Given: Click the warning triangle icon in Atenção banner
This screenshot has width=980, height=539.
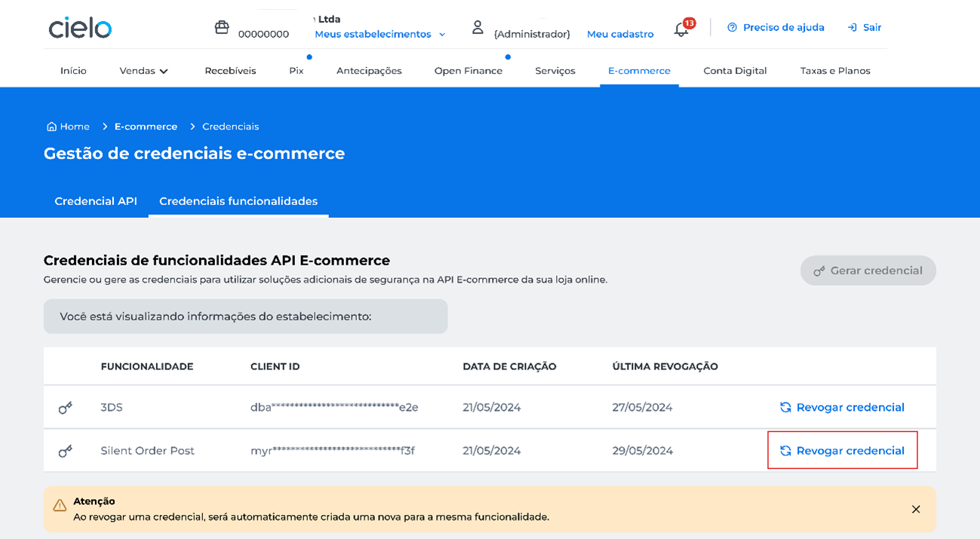Looking at the screenshot, I should 60,506.
